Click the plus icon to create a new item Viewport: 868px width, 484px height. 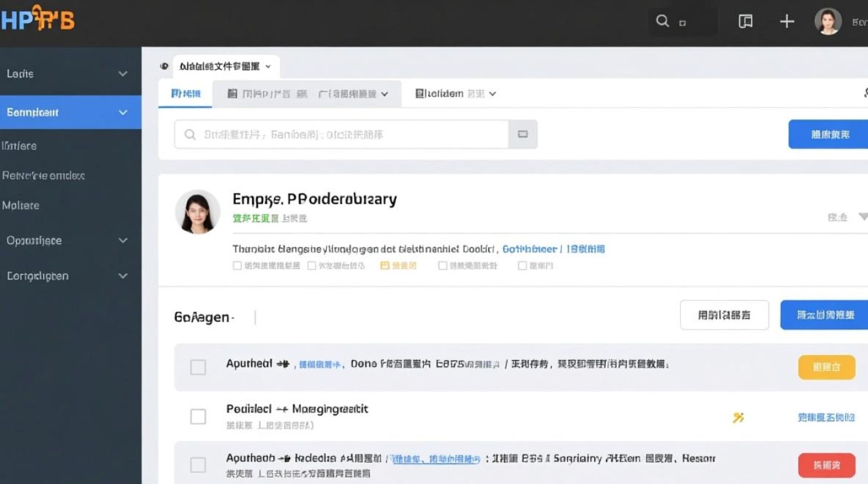(787, 21)
